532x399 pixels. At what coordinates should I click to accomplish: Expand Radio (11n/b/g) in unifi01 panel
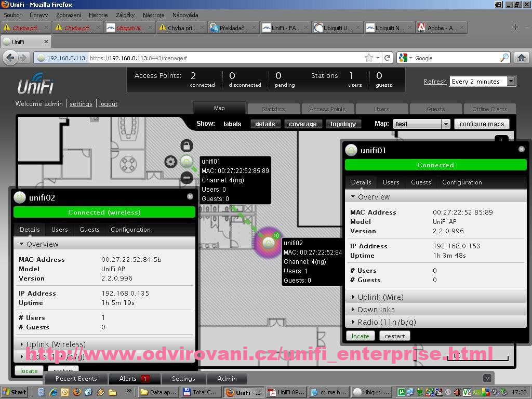click(436, 322)
